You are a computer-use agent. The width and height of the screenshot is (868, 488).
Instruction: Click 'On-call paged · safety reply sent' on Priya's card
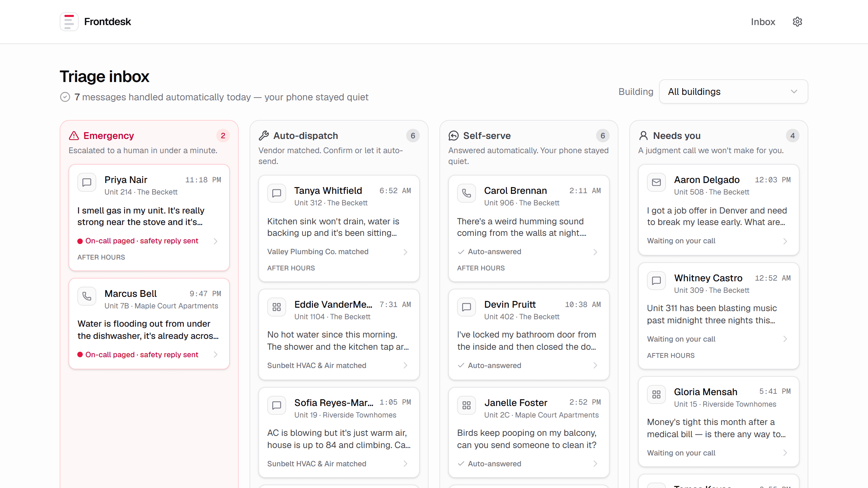(x=142, y=241)
